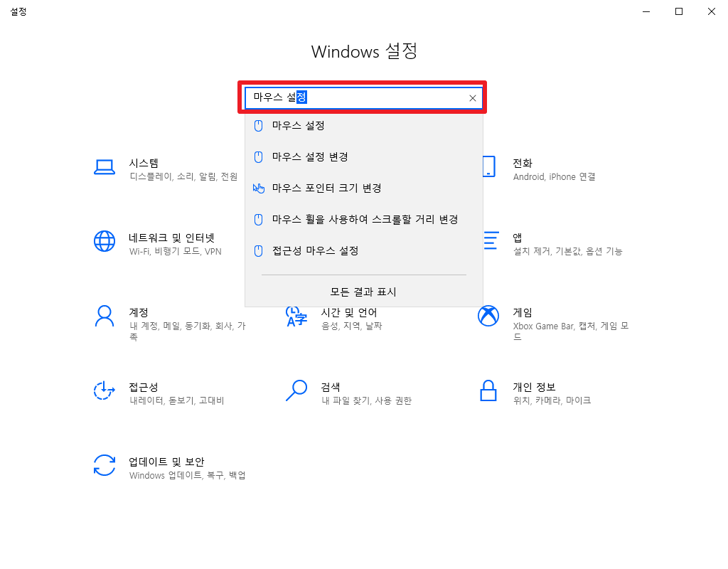Click the text 내 파일 찾기, 사용 권한
Image resolution: width=728 pixels, height=569 pixels.
(366, 400)
